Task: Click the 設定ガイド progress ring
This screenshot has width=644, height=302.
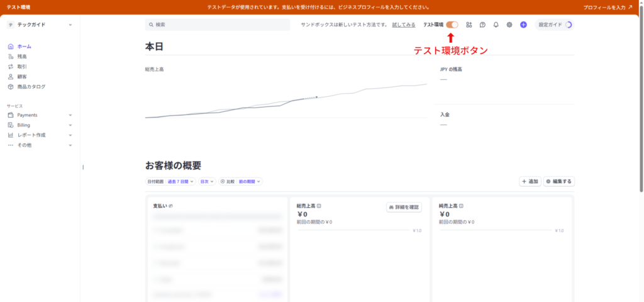Action: (569, 25)
